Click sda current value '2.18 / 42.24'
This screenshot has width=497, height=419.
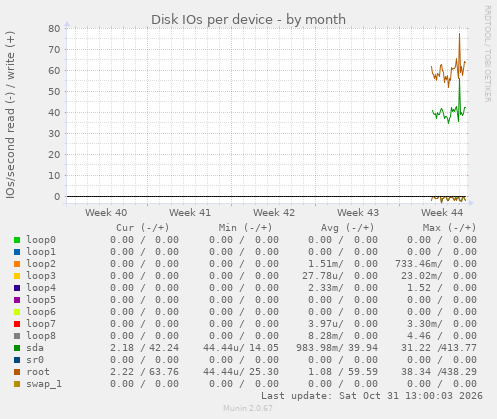[144, 348]
